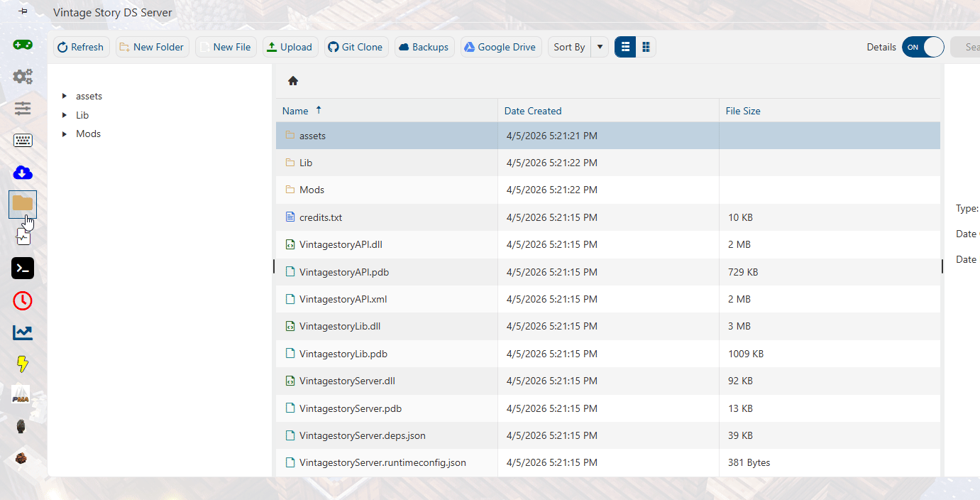
Task: Expand the Mods tree node arrow
Action: tap(65, 134)
